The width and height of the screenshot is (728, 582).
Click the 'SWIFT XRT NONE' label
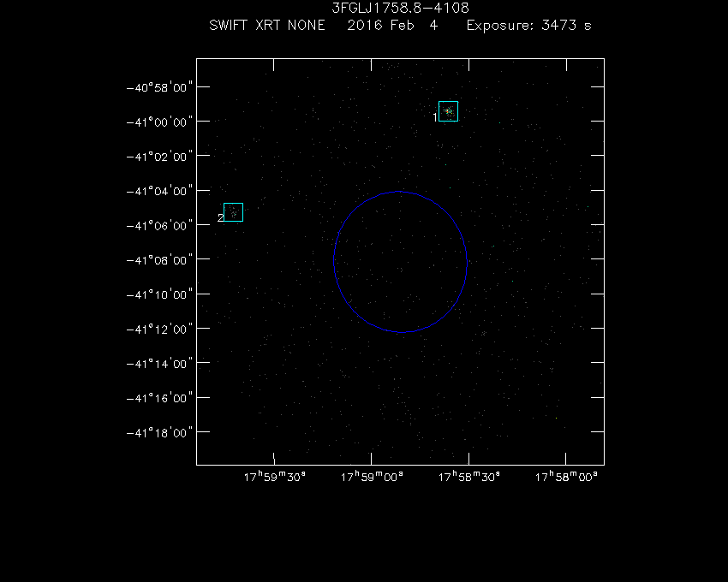pos(267,25)
